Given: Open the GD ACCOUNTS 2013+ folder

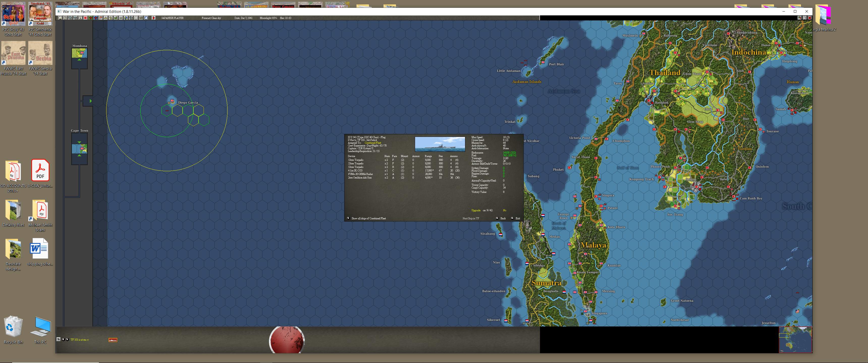Looking at the screenshot, I should click(13, 176).
